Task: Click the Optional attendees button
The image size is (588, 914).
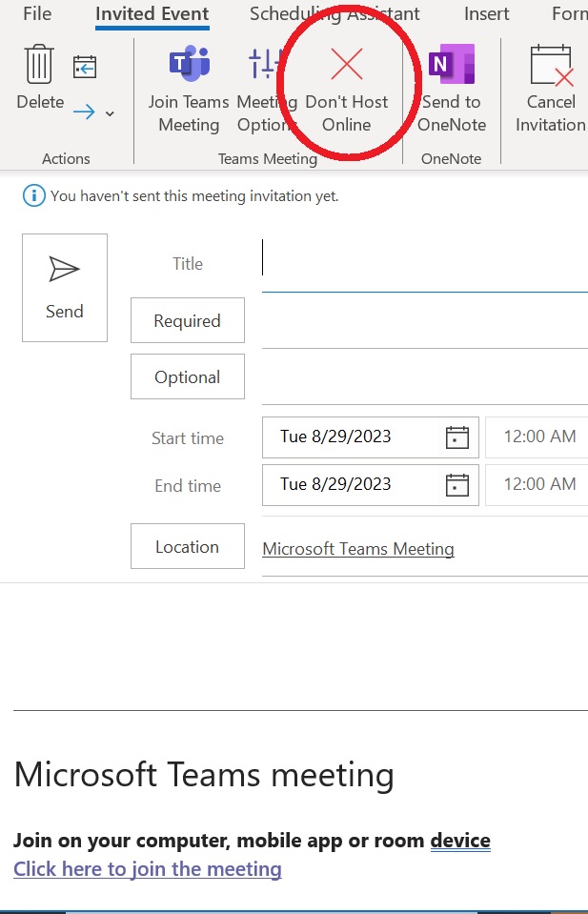Action: pyautogui.click(x=188, y=377)
